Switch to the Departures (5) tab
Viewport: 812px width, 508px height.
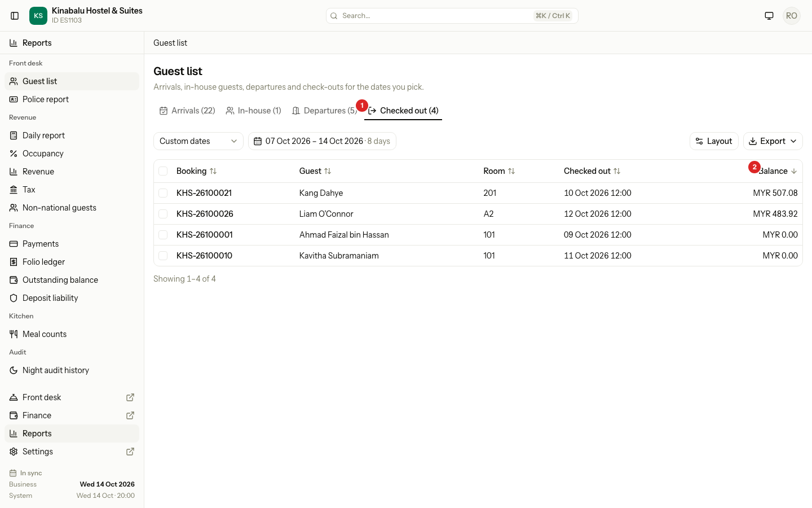324,111
